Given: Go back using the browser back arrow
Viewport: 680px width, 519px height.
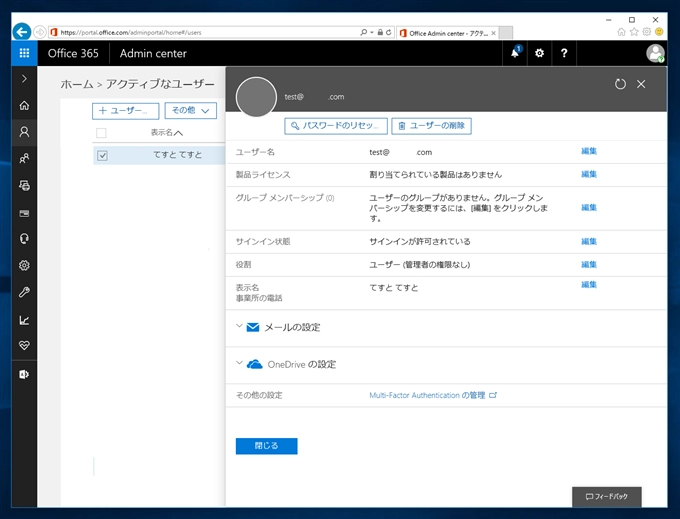Looking at the screenshot, I should point(22,32).
